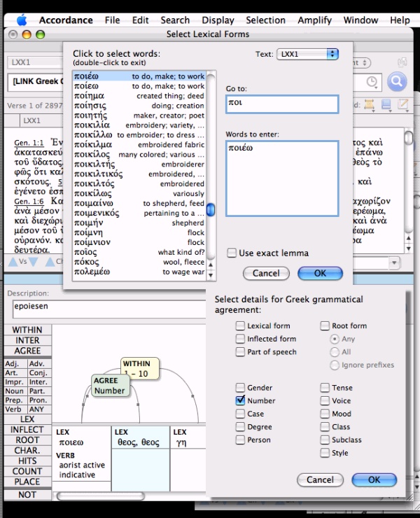This screenshot has height=518, width=420.
Task: Click the blue down arrow beside Vs
Action: pos(33,262)
